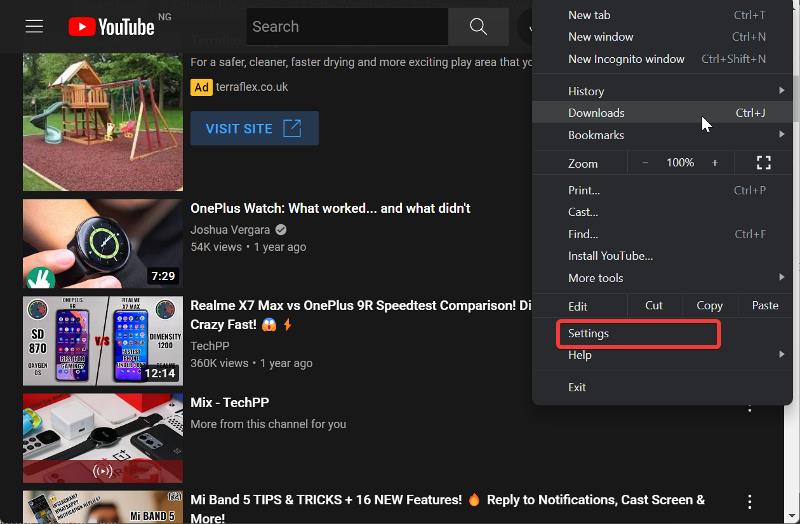Select Cast... menu entry

click(662, 212)
